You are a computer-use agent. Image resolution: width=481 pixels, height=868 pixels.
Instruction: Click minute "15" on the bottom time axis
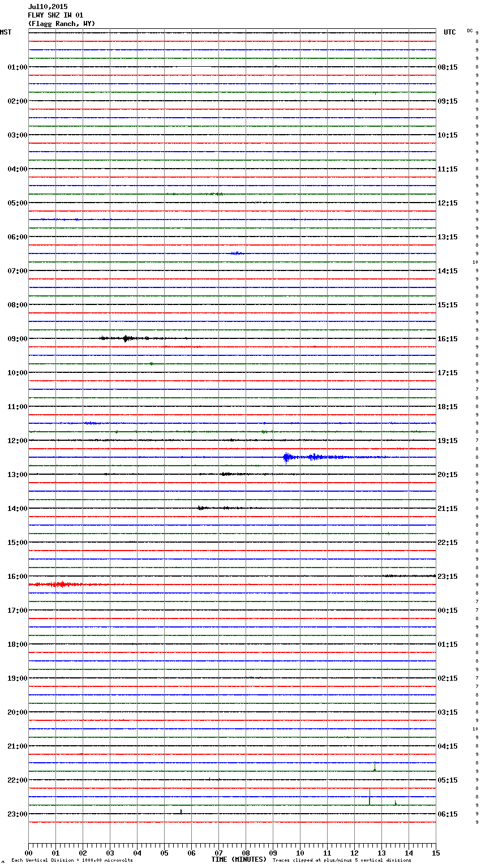[x=436, y=853]
